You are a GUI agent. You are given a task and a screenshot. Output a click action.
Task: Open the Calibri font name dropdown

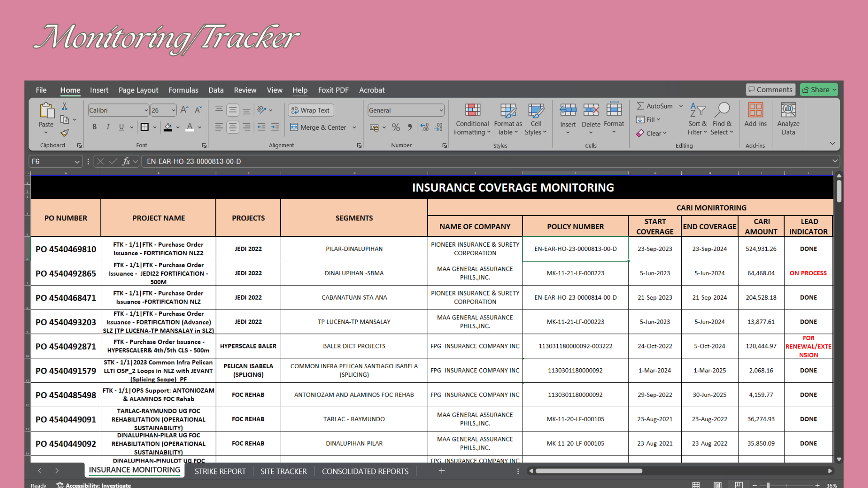click(146, 110)
